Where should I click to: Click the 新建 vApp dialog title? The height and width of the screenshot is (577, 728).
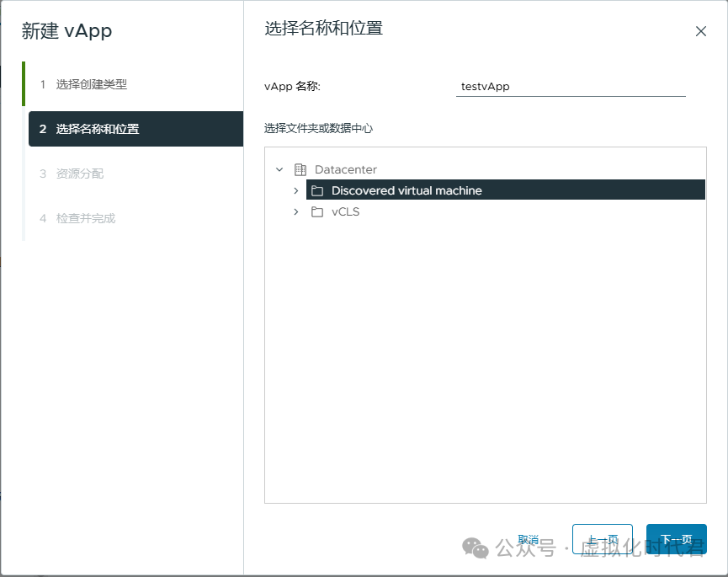(x=66, y=30)
